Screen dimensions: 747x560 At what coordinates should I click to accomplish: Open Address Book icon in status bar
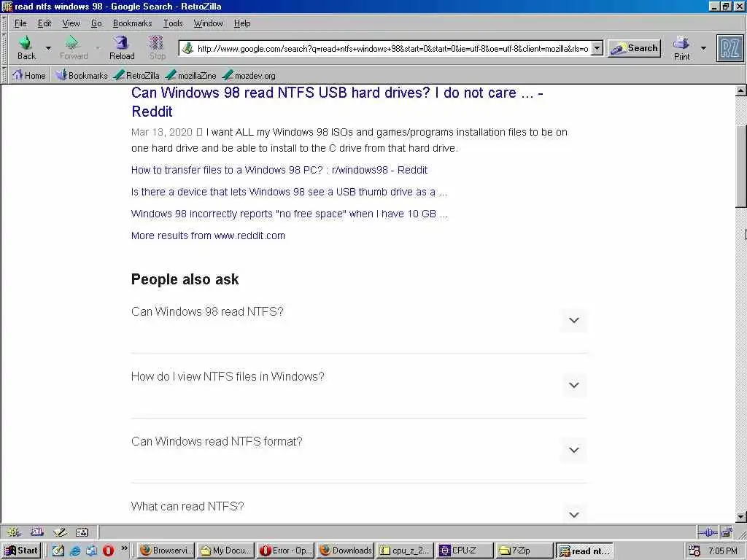pyautogui.click(x=82, y=532)
